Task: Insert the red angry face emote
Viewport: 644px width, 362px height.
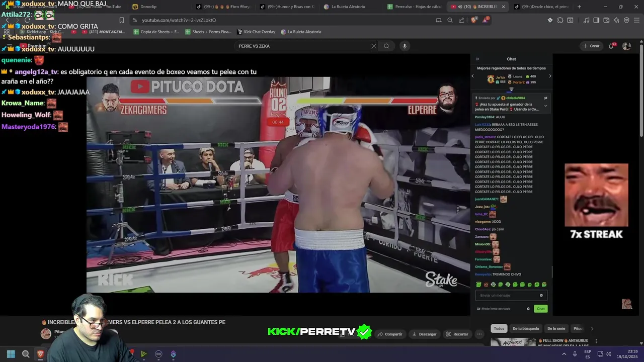Action: click(x=486, y=285)
